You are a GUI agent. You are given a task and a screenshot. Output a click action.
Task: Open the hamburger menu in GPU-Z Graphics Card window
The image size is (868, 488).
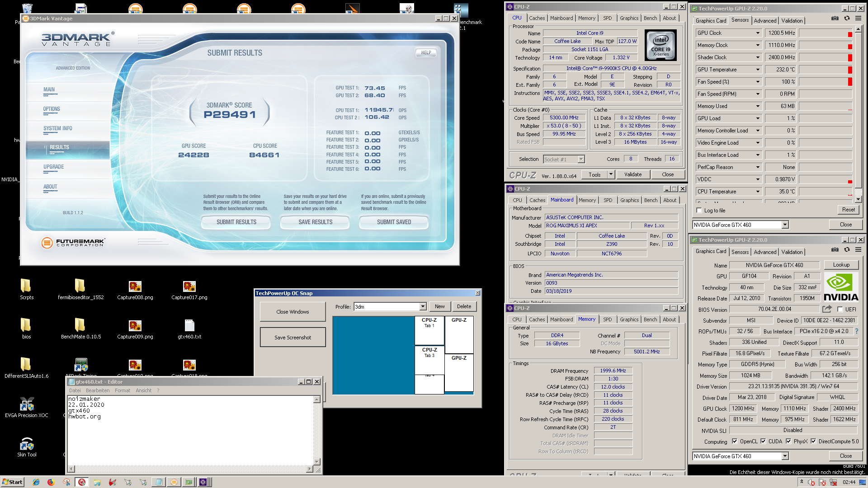coord(858,249)
